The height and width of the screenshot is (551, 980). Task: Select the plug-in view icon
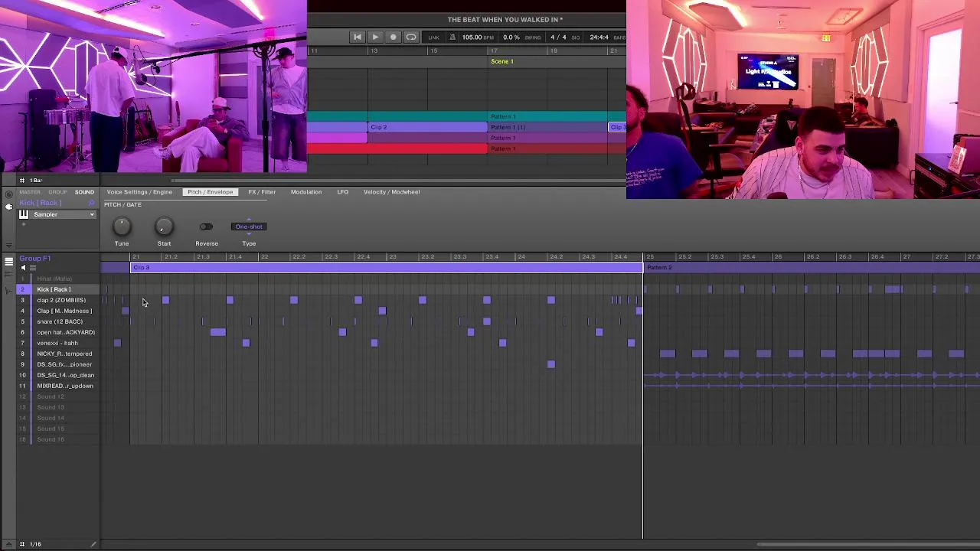pos(8,207)
